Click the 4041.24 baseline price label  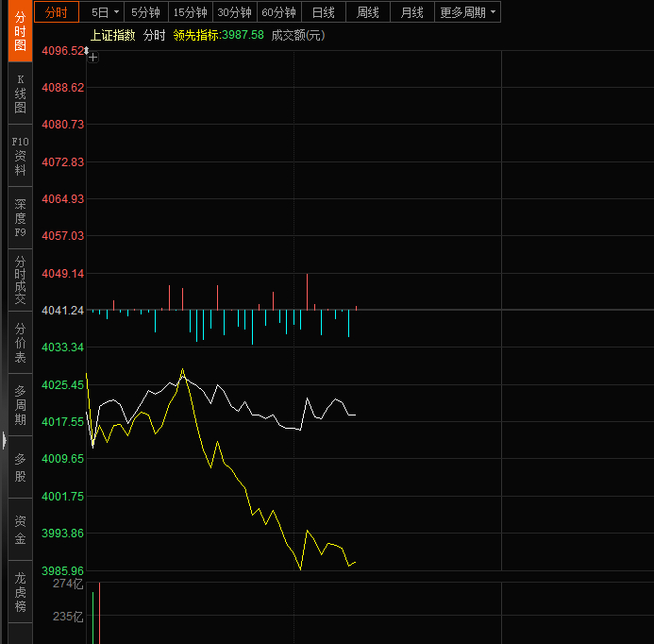(63, 311)
